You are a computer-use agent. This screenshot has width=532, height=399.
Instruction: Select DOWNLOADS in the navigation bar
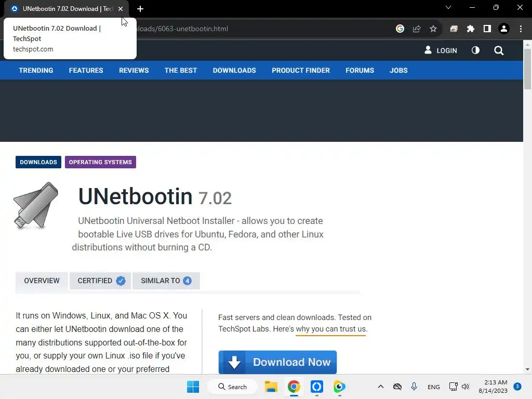pos(234,71)
